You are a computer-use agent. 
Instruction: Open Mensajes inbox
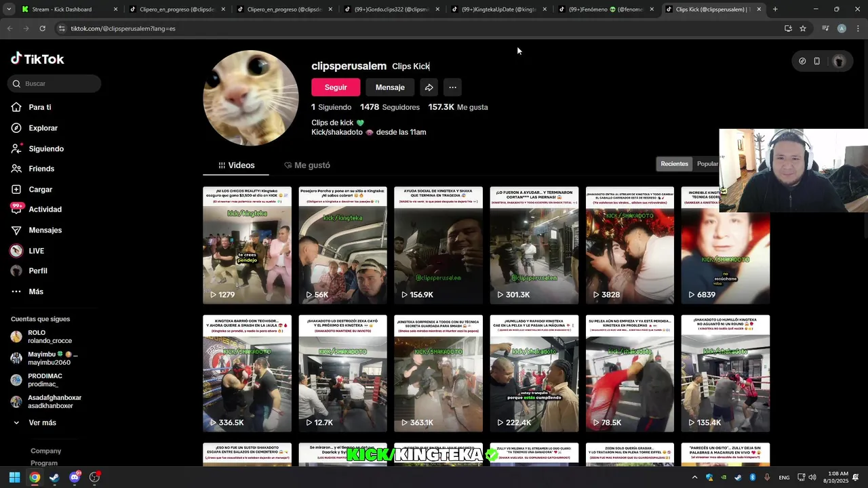[x=37, y=230]
